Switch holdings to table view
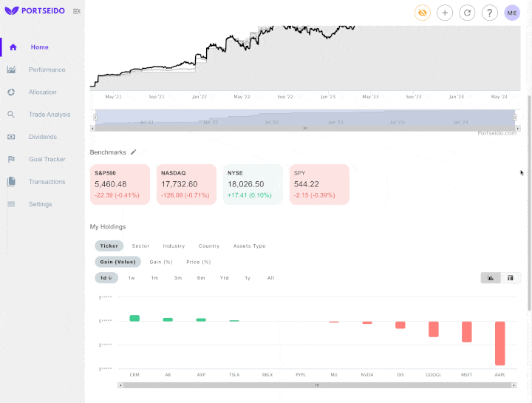Viewport: 532px width, 403px height. [x=511, y=278]
